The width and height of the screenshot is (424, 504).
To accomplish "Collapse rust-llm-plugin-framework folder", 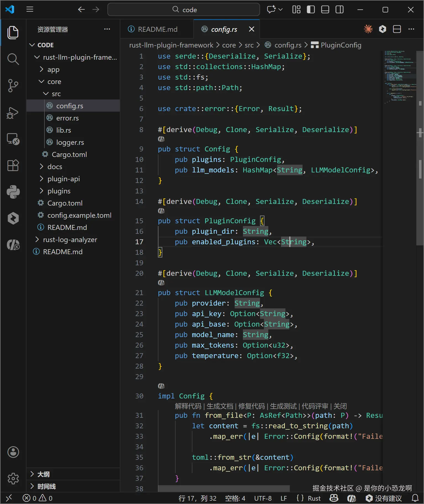I will click(73, 57).
